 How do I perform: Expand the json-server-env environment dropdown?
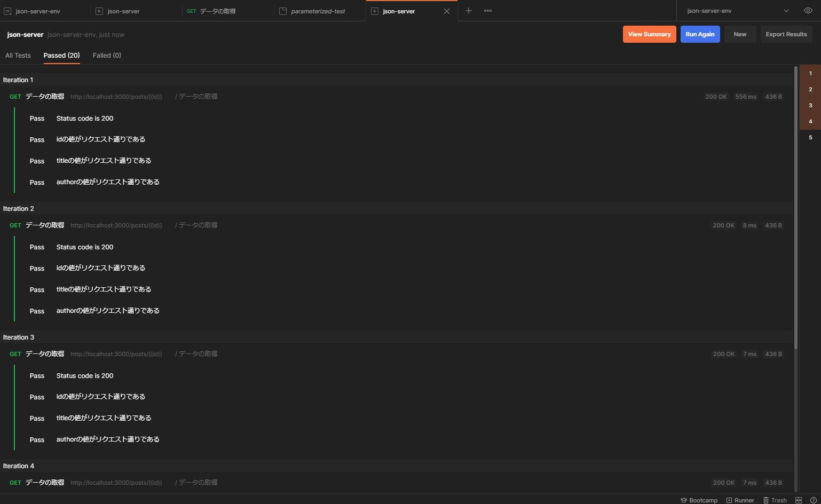(x=739, y=11)
